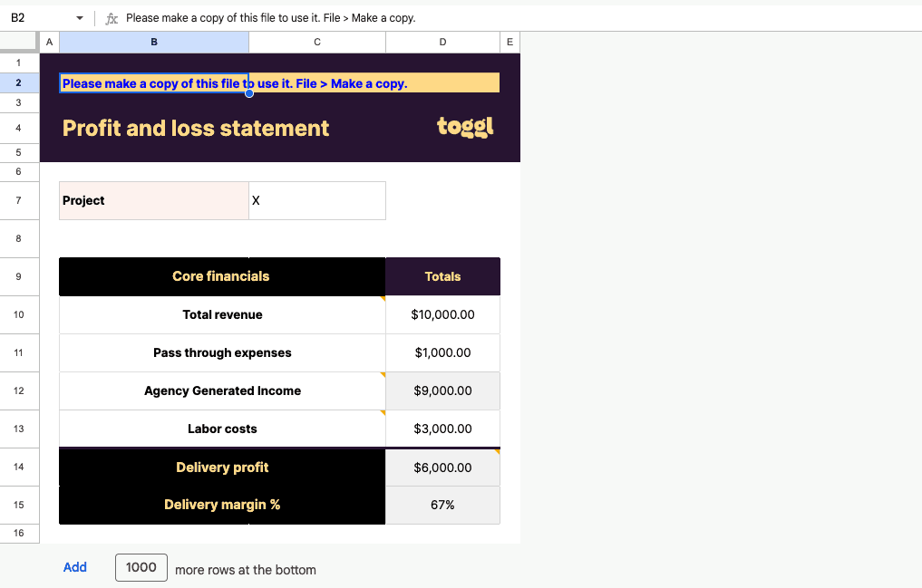Select the $10,000.00 total revenue cell

coord(442,314)
